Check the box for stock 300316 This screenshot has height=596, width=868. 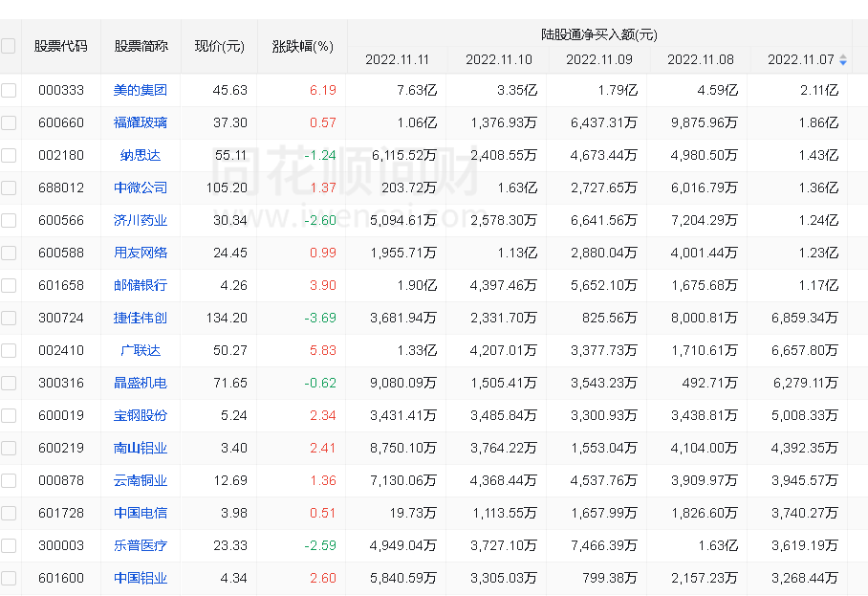[x=9, y=384]
